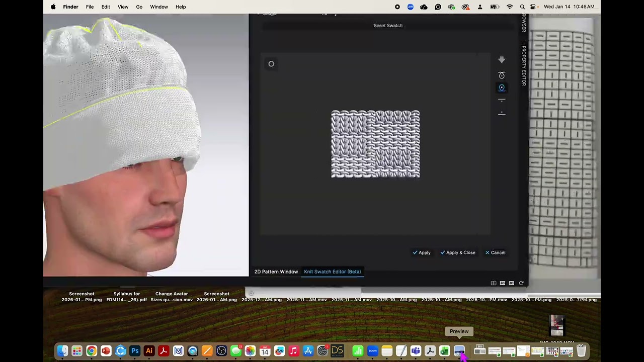Click the video thumbnail file on desktop
Image resolution: width=644 pixels, height=362 pixels.
(557, 325)
